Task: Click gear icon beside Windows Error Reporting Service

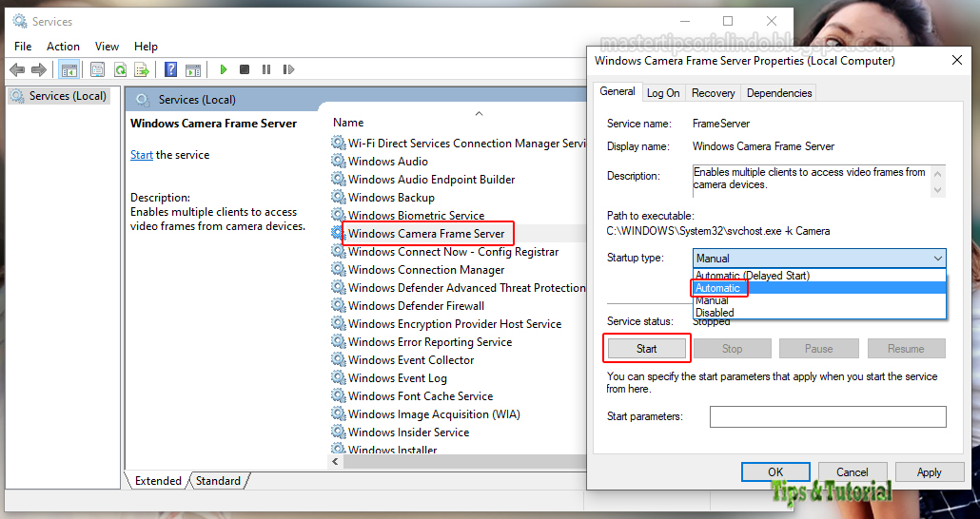Action: [x=338, y=341]
